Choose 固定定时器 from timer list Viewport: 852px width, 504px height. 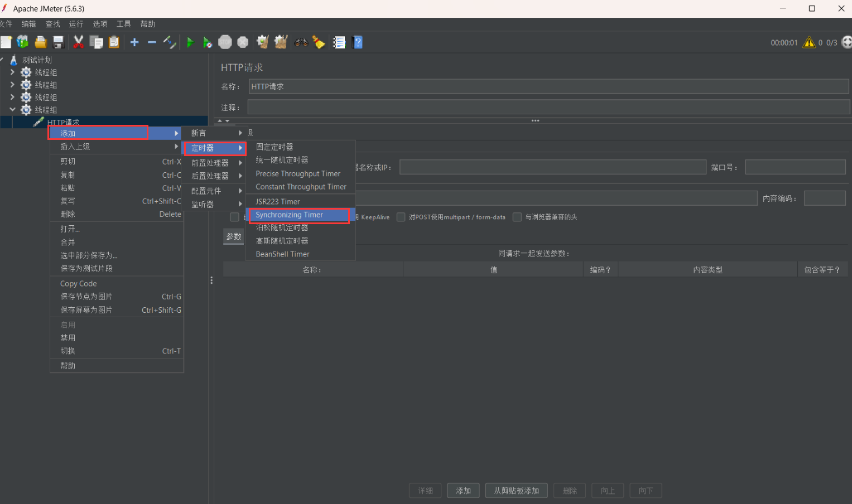point(300,147)
